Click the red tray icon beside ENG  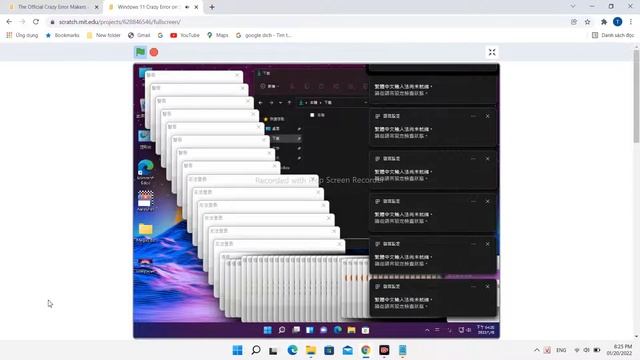547,350
